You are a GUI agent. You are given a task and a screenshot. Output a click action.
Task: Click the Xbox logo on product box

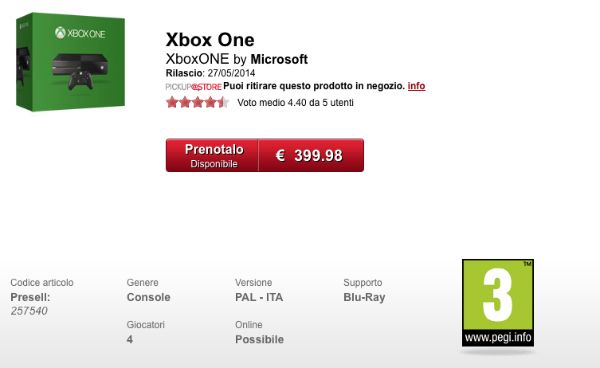pyautogui.click(x=80, y=33)
